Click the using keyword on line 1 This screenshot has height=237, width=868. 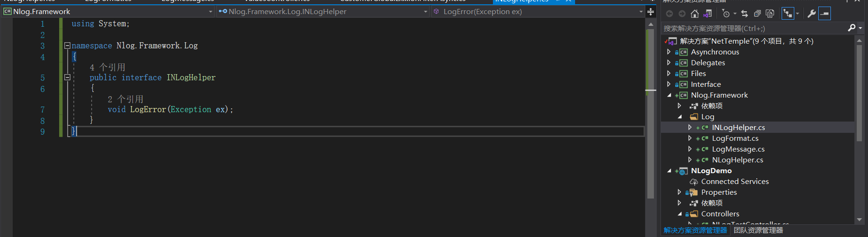click(83, 23)
